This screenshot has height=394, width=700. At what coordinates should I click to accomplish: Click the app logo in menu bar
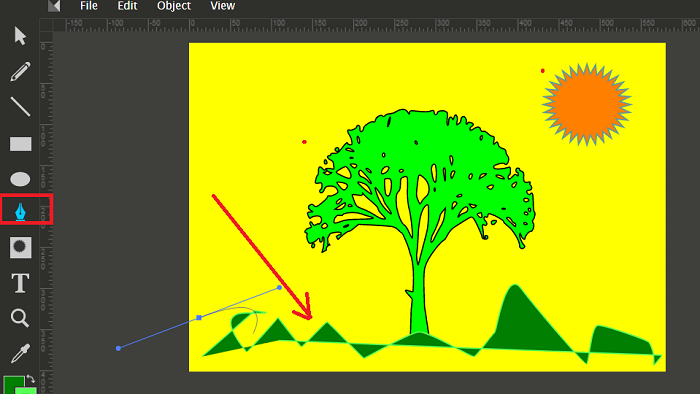(54, 6)
